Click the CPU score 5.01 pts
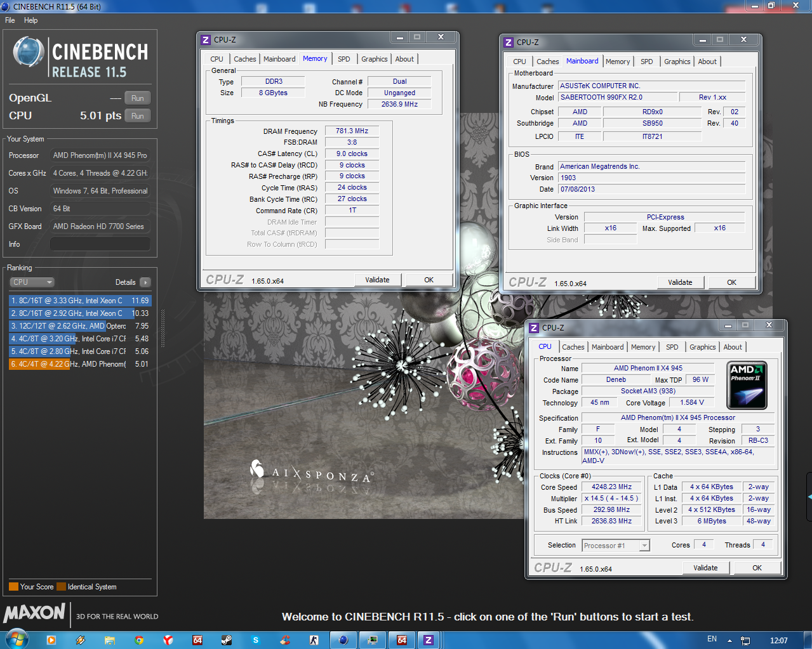Screen dimensions: 812x649 click(x=100, y=115)
